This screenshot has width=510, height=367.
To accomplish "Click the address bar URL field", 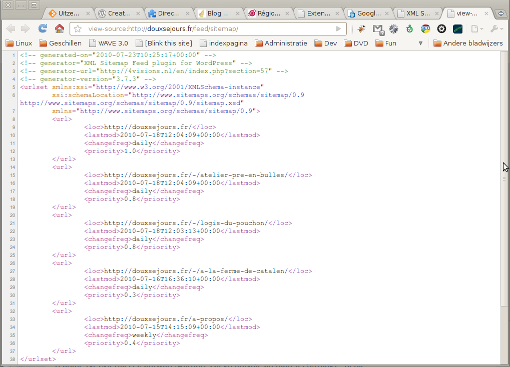I will (208, 29).
